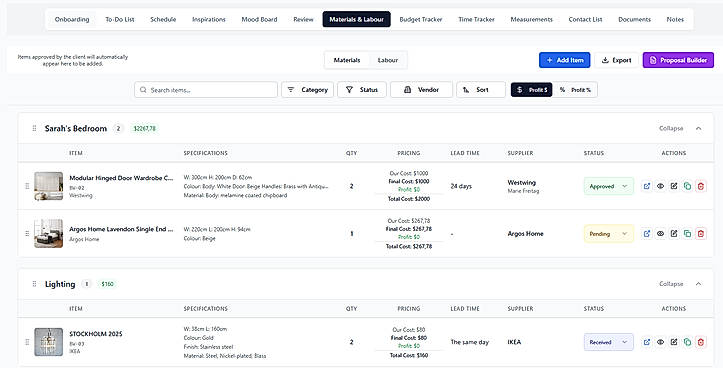Open the Status filter dropdown
Image resolution: width=723 pixels, height=368 pixels.
(362, 90)
